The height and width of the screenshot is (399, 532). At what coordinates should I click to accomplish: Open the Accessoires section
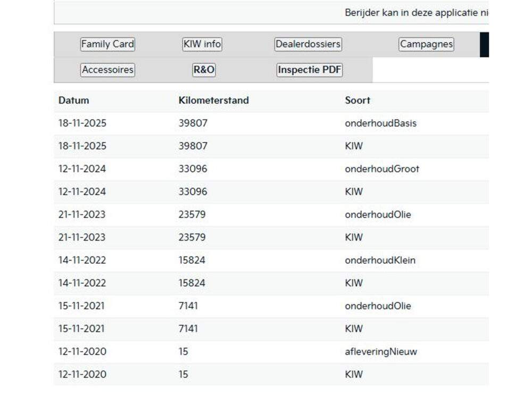[107, 70]
